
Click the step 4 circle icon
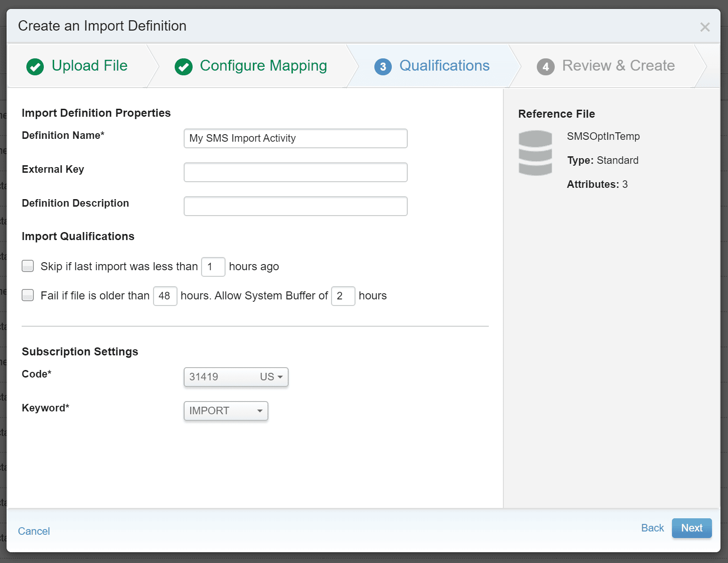545,67
